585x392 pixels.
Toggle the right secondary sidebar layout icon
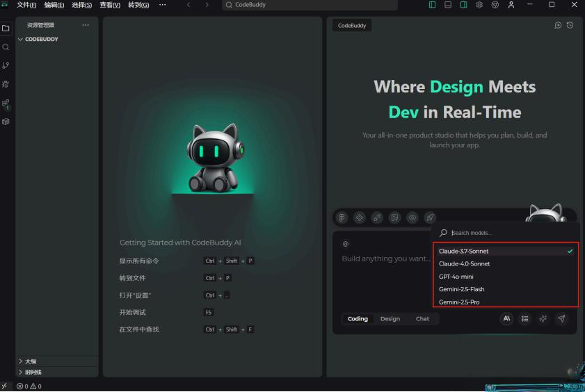pos(463,5)
